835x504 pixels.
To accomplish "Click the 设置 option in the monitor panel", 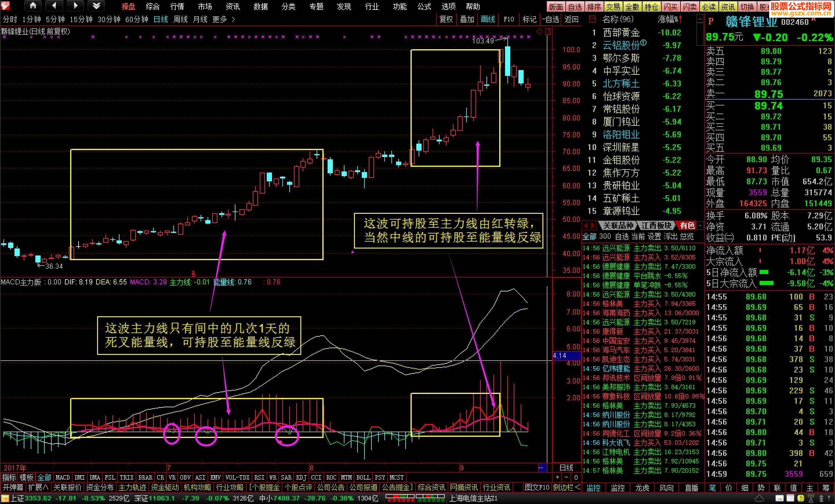I will pyautogui.click(x=654, y=236).
